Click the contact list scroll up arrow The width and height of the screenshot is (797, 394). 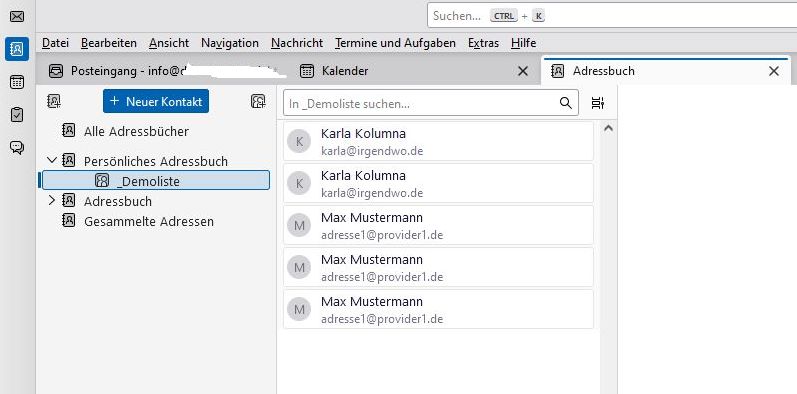608,129
